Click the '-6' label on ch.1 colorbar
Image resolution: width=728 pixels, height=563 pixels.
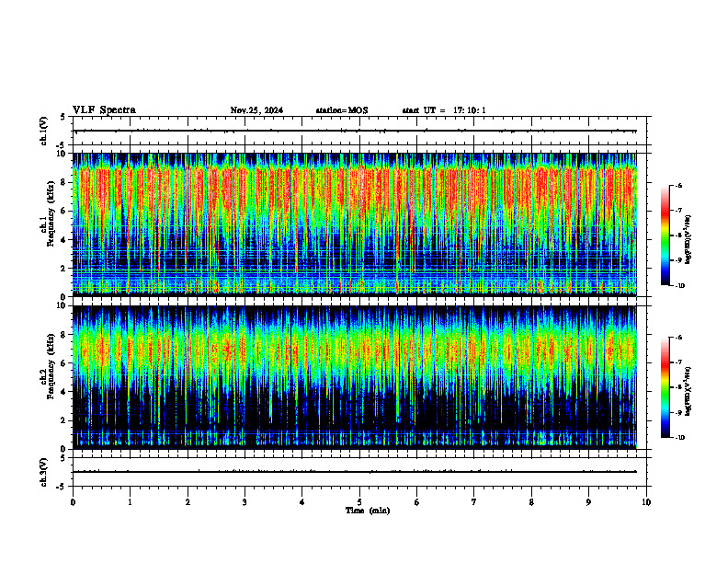[x=678, y=185]
